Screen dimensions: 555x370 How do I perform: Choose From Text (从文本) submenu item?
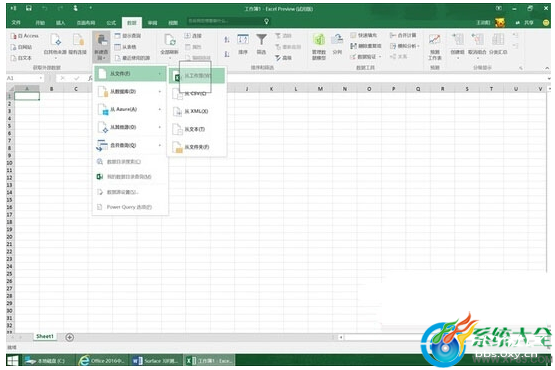pyautogui.click(x=197, y=129)
